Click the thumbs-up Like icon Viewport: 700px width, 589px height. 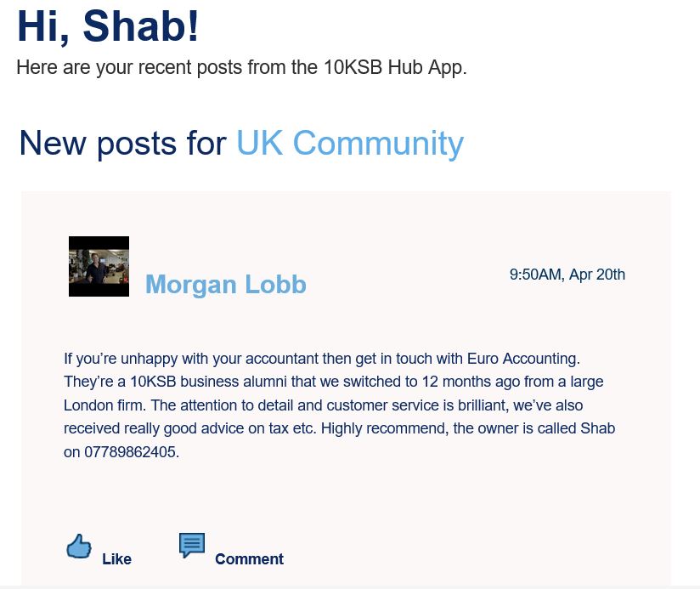coord(79,547)
